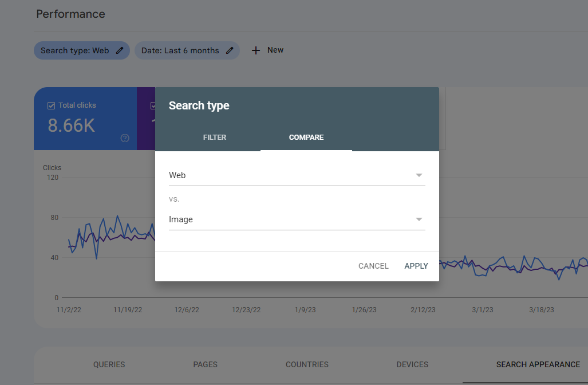588x385 pixels.
Task: Toggle the checkbox on the purple metric card
Action: 153,105
